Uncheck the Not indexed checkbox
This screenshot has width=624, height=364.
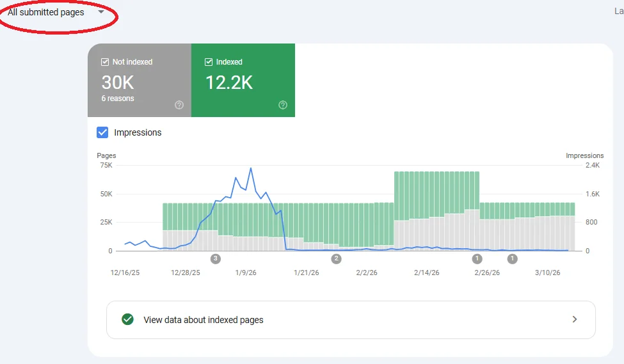click(105, 62)
